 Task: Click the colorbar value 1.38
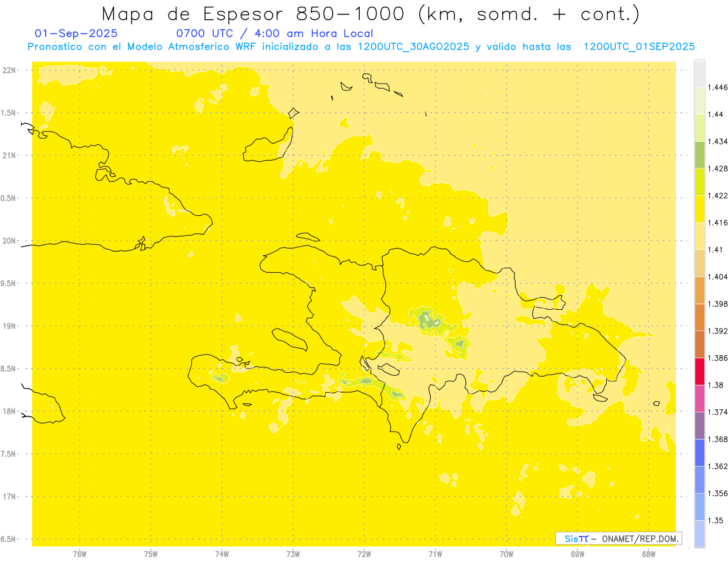[x=716, y=385]
